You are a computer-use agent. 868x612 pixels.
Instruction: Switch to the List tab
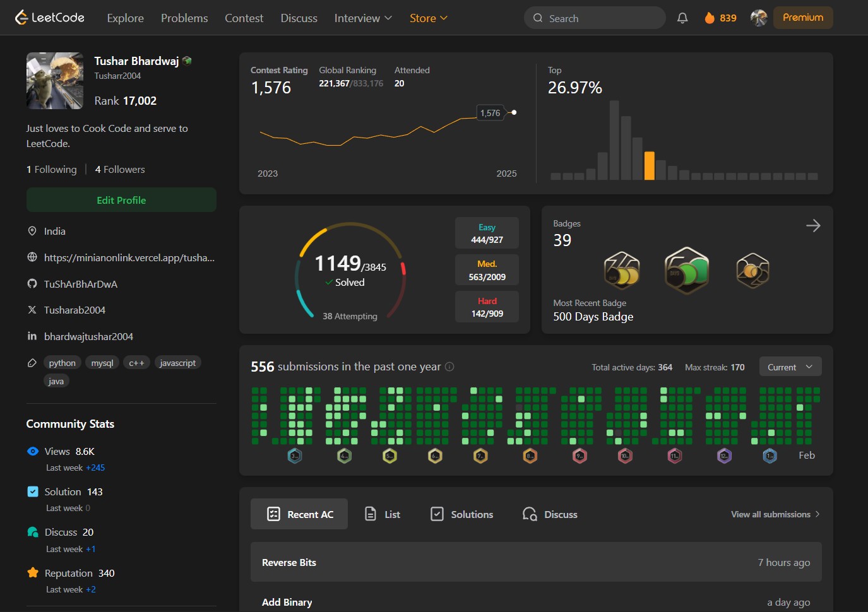click(x=383, y=514)
